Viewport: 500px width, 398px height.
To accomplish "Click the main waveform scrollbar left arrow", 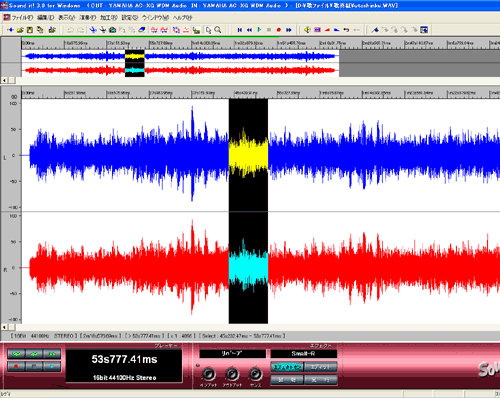I will coord(4,327).
